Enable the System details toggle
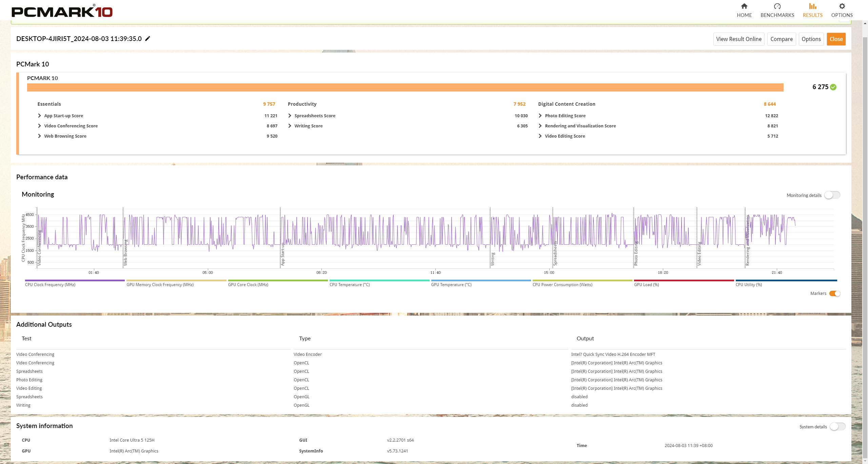Viewport: 868px width, 464px height. (837, 427)
